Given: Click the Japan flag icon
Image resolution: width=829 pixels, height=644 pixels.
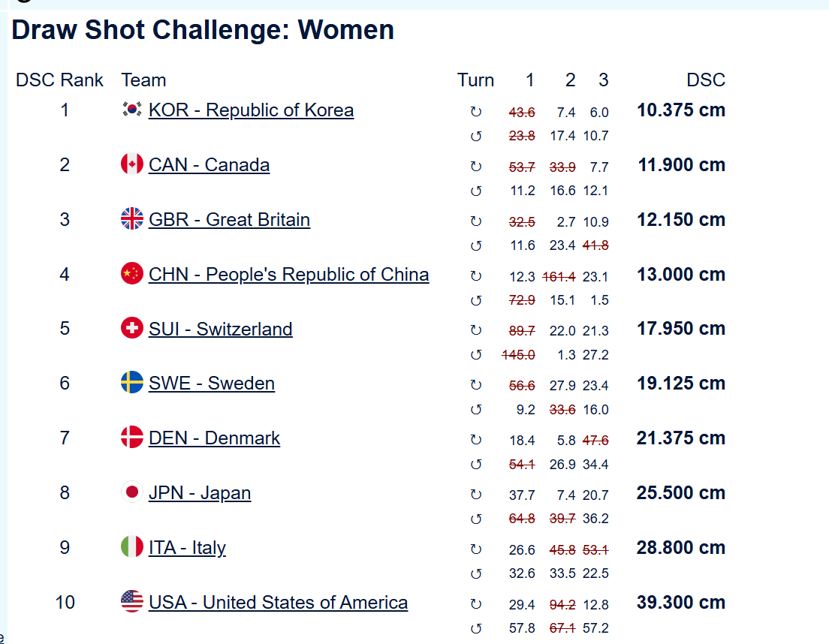Looking at the screenshot, I should click(132, 492).
